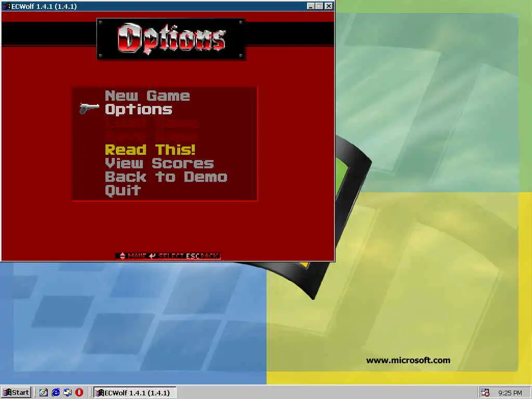The image size is (532, 399).
Task: Click the ECWolf icon in the title bar
Action: [x=6, y=6]
